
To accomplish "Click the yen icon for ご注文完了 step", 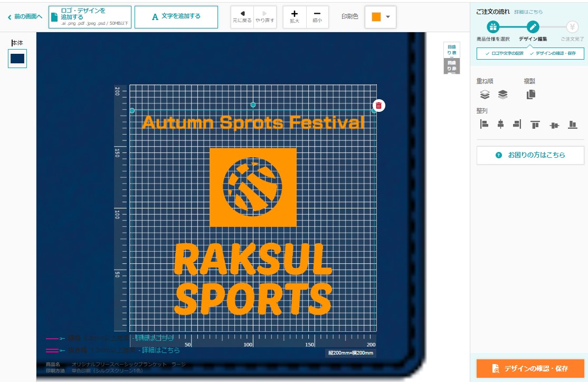I will click(572, 27).
